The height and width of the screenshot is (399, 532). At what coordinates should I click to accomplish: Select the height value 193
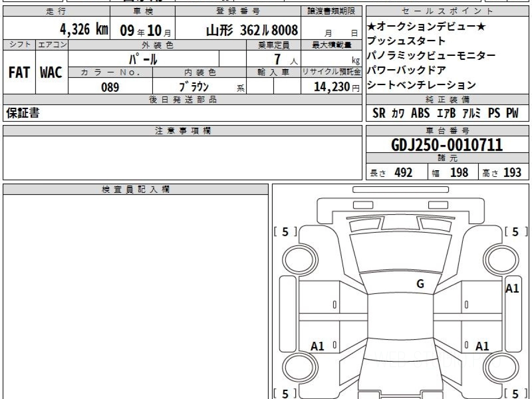tap(512, 172)
